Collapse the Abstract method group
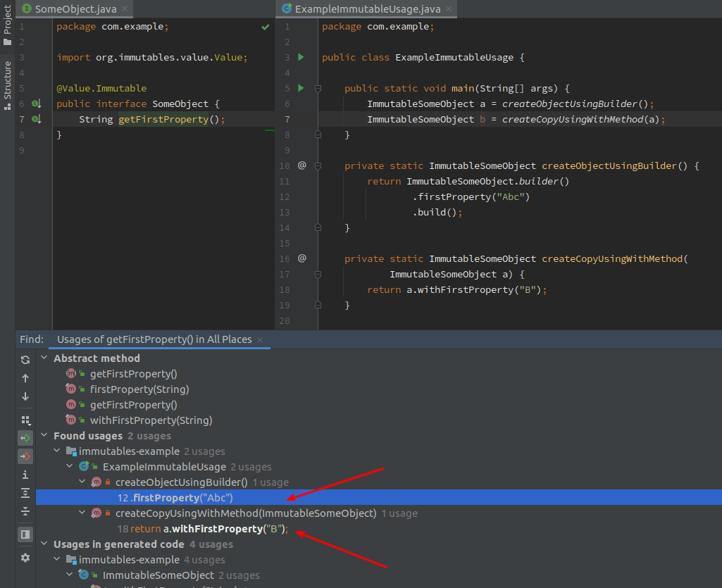 click(x=44, y=358)
